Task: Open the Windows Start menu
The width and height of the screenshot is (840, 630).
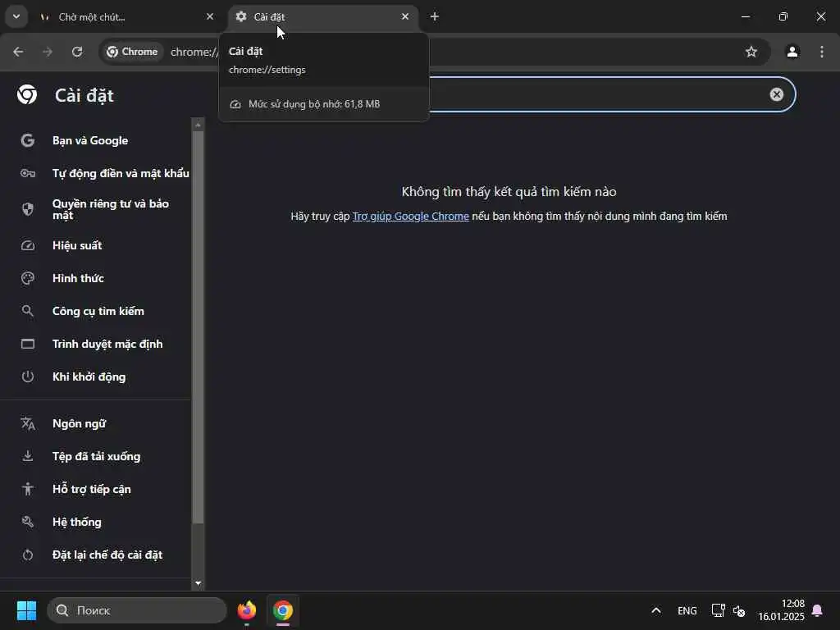Action: coord(27,610)
